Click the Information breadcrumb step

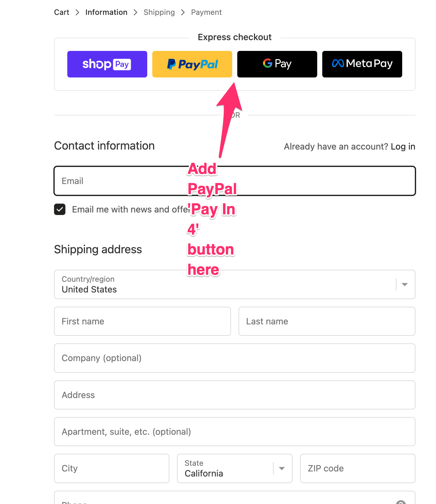[106, 12]
